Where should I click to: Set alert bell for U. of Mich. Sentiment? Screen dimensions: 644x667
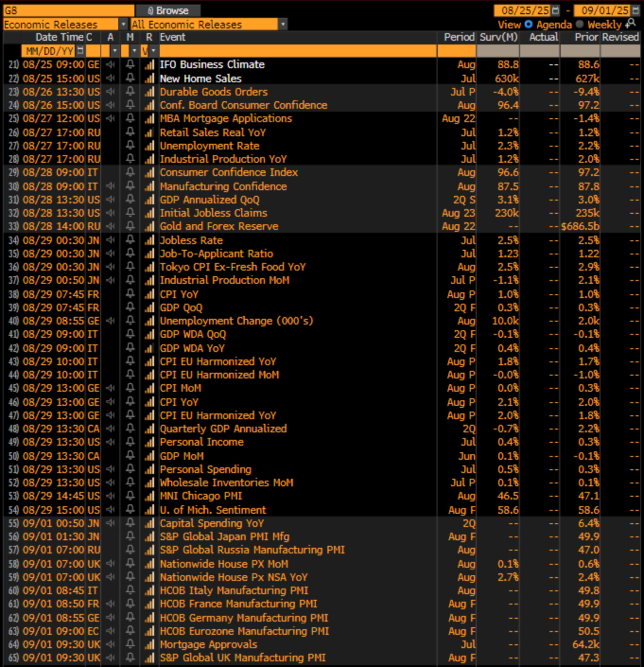(130, 510)
